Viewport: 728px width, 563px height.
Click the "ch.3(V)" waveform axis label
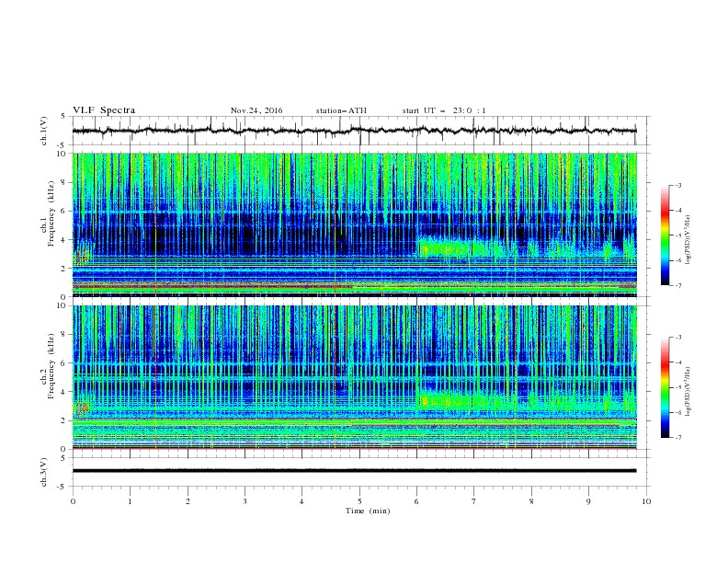pos(44,472)
